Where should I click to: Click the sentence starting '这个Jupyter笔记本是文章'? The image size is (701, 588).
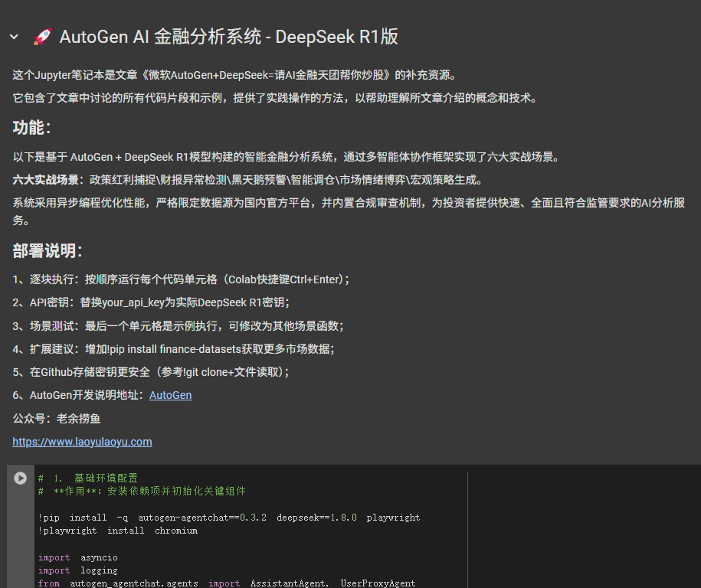tap(234, 74)
